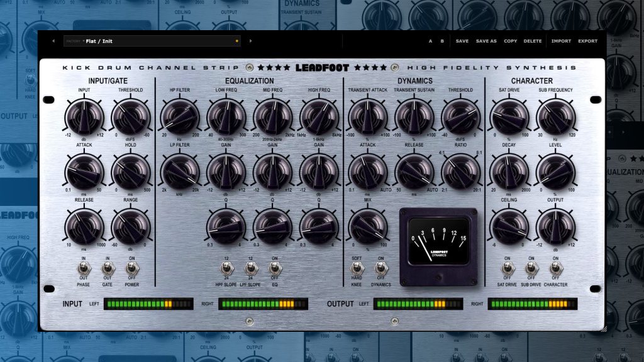
Task: Click the Sub Frequency knob
Action: [x=555, y=117]
